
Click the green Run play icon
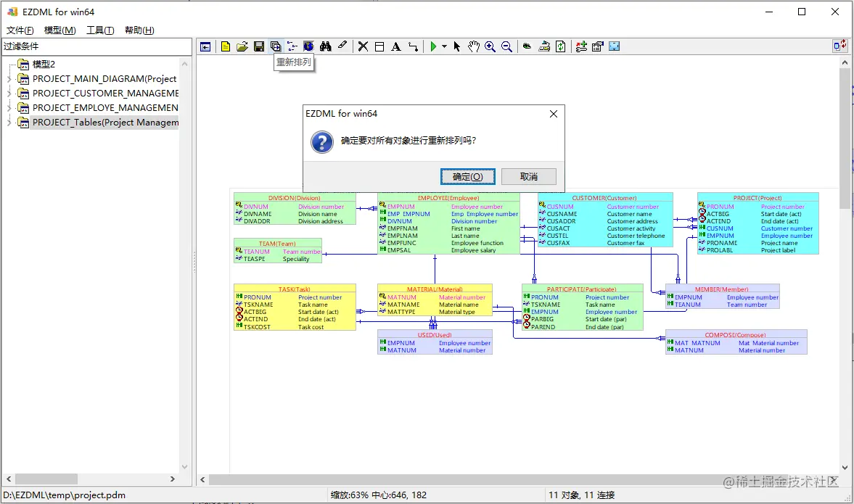click(x=433, y=47)
